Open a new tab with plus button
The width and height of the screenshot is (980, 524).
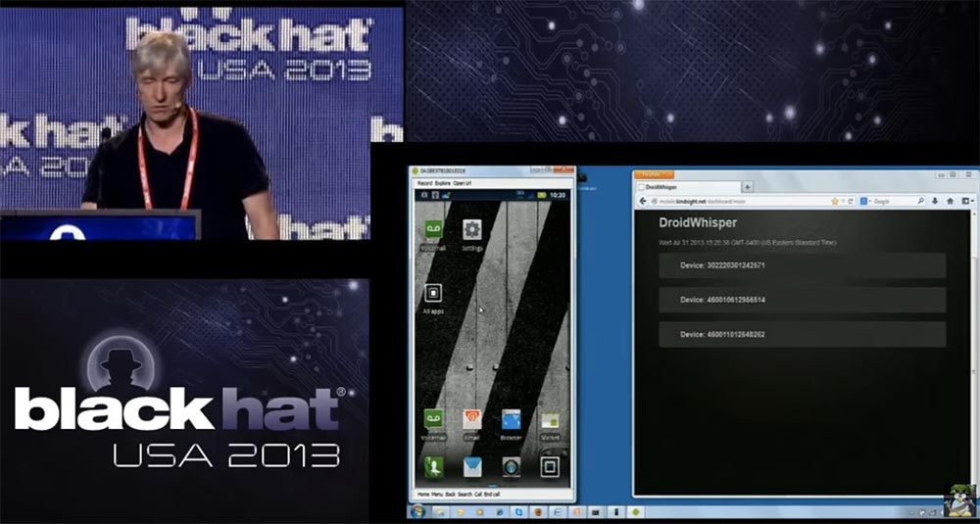click(x=748, y=187)
